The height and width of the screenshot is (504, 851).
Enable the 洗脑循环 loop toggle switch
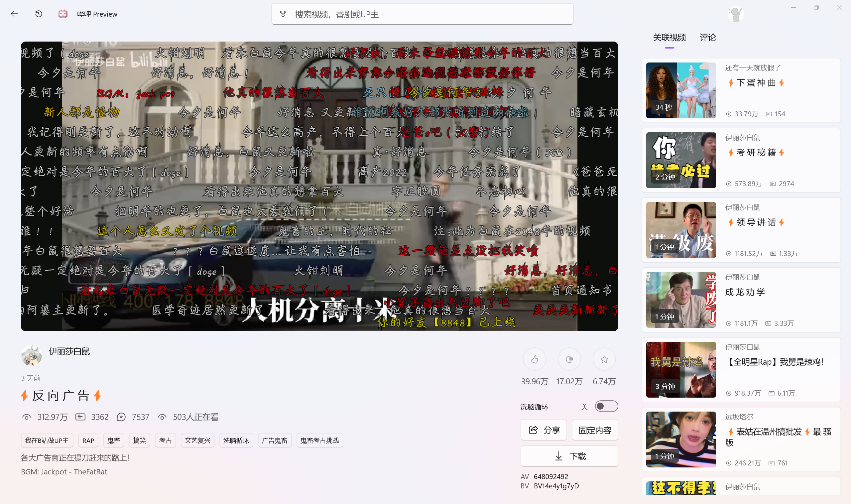pos(606,406)
